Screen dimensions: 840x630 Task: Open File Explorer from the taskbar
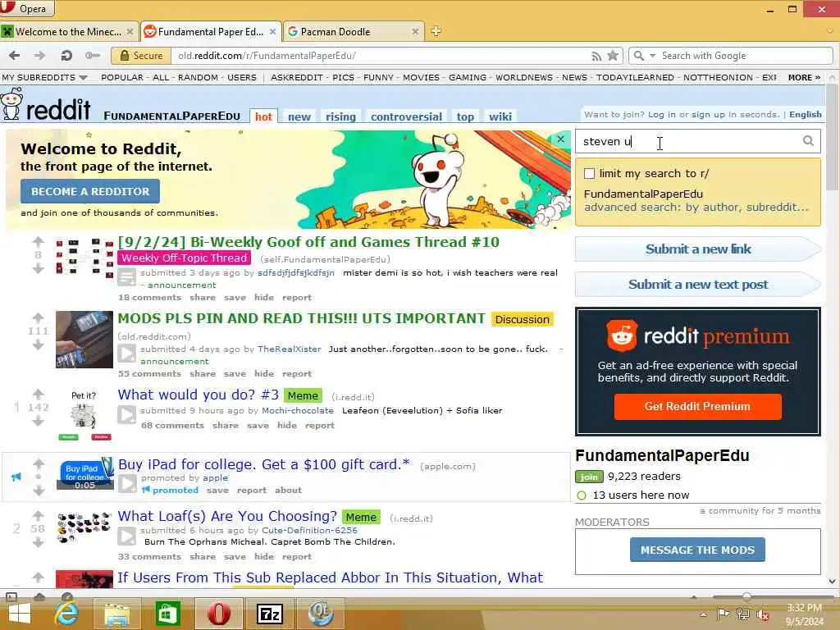117,614
